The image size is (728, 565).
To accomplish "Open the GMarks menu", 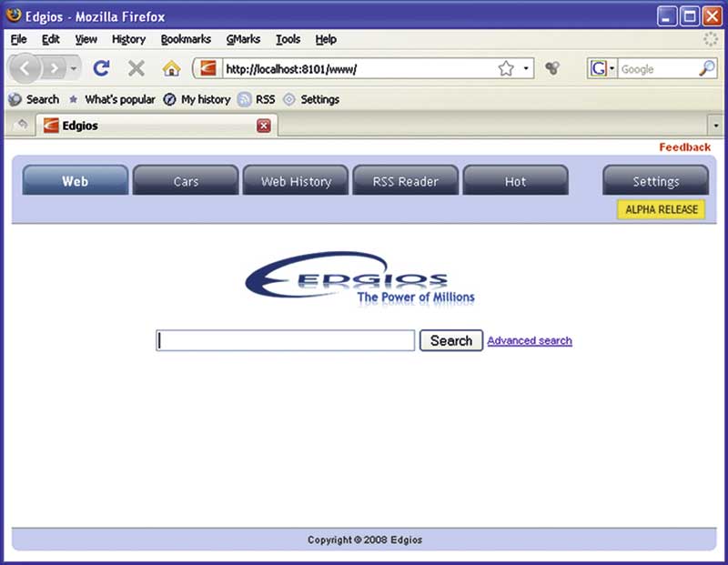I will tap(243, 39).
